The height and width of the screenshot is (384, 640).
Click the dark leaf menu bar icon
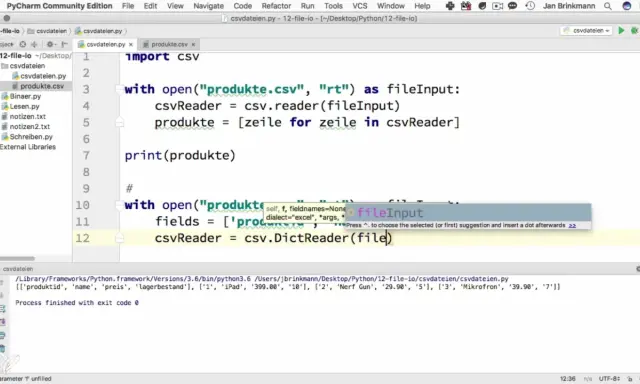pos(482,6)
